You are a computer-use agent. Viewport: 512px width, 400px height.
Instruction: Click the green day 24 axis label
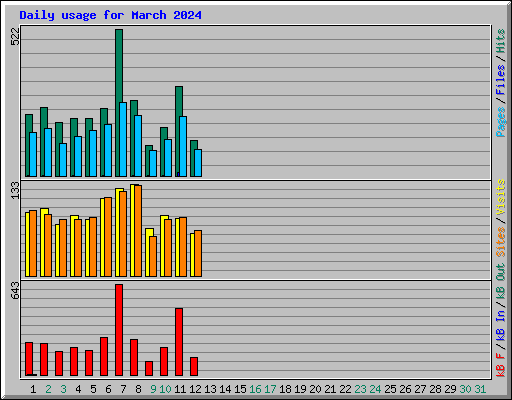click(x=375, y=389)
